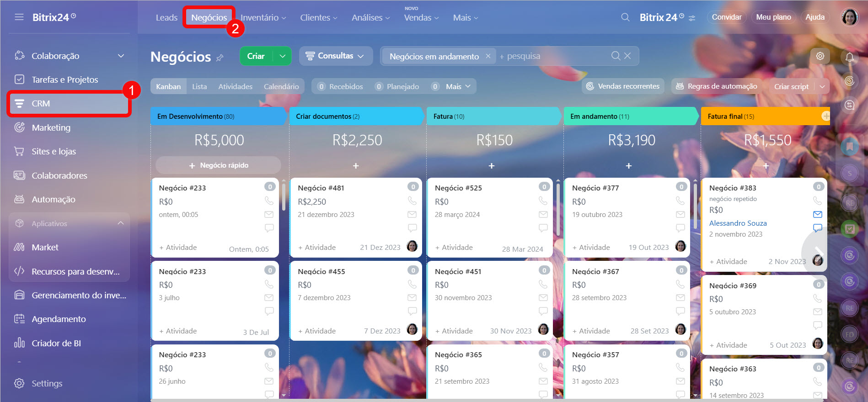Open the hamburger menu beside the Bitrix24 logo
Image resolution: width=868 pixels, height=402 pixels.
click(19, 17)
